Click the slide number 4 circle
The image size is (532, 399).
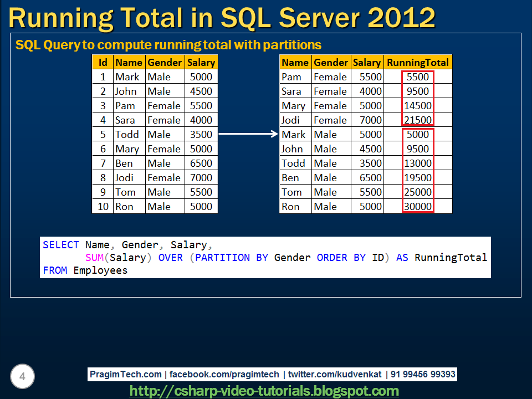click(x=22, y=376)
